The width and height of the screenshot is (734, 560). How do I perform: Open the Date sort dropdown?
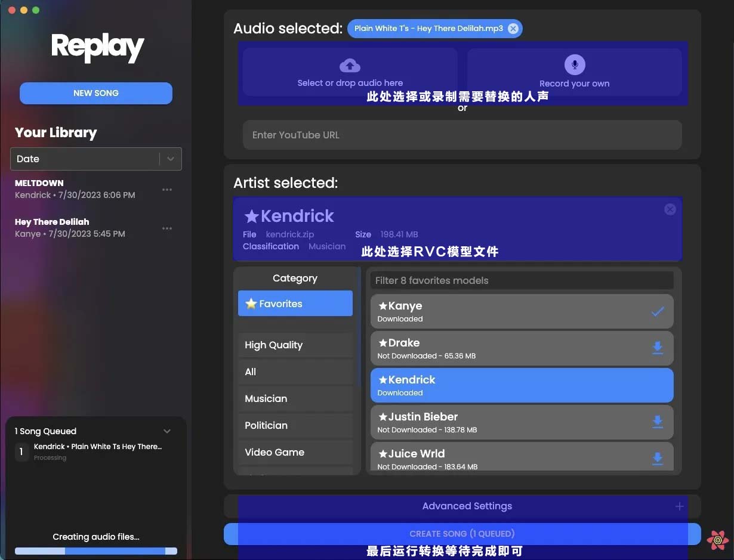pos(96,159)
